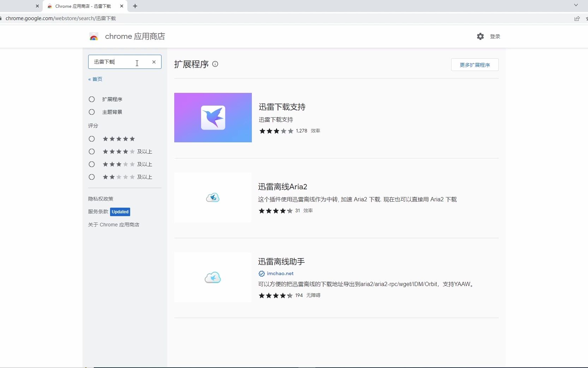This screenshot has height=368, width=588.
Task: Click the share icon in address bar
Action: 577,18
